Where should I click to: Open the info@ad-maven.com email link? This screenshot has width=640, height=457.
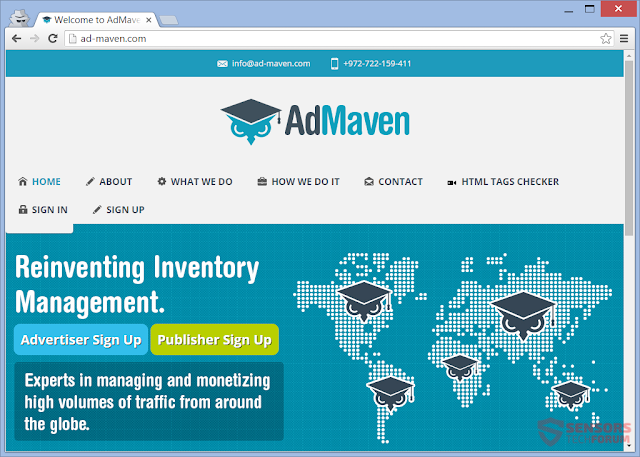click(x=271, y=64)
